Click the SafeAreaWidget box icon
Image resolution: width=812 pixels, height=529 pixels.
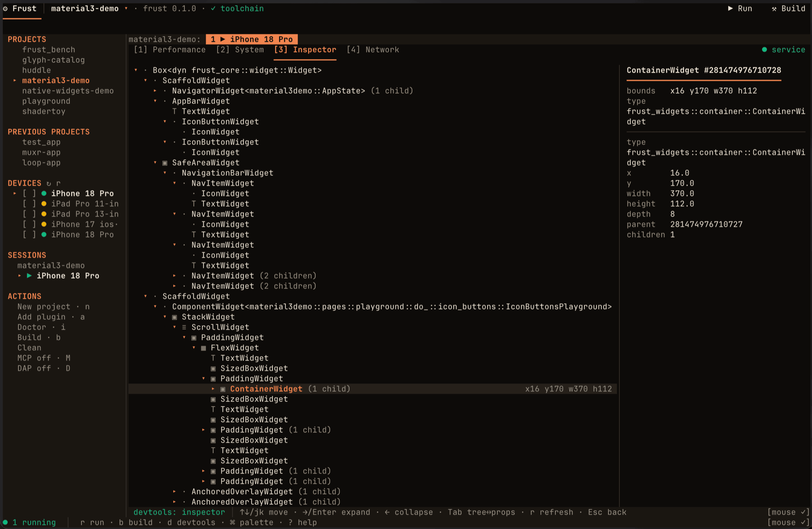(165, 163)
